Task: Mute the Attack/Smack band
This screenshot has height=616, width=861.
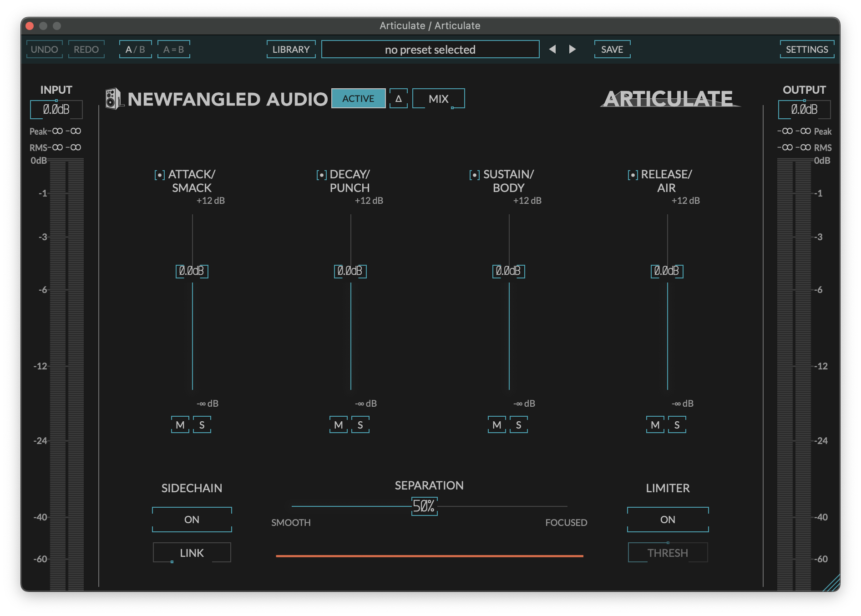Action: (x=180, y=425)
